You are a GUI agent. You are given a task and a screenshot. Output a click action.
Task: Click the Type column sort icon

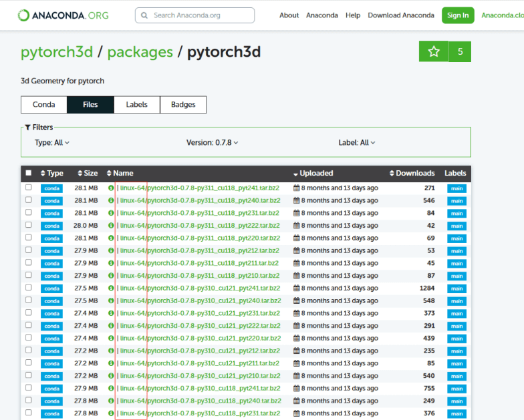43,174
